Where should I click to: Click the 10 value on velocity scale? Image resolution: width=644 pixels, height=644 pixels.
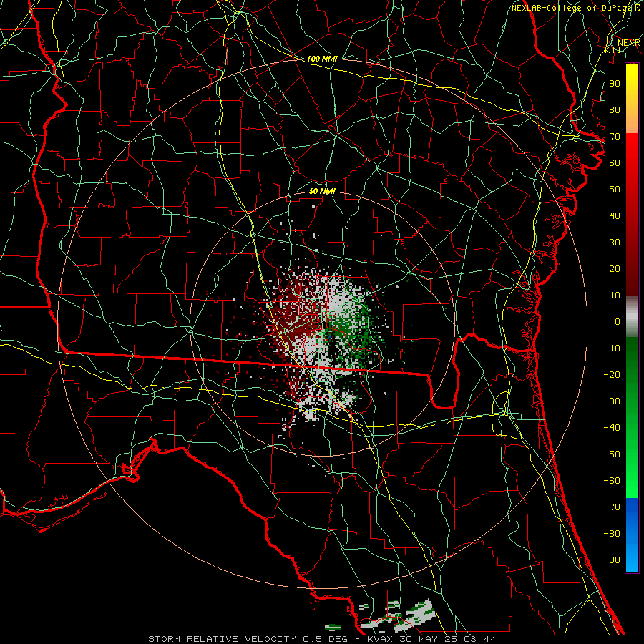(x=615, y=296)
